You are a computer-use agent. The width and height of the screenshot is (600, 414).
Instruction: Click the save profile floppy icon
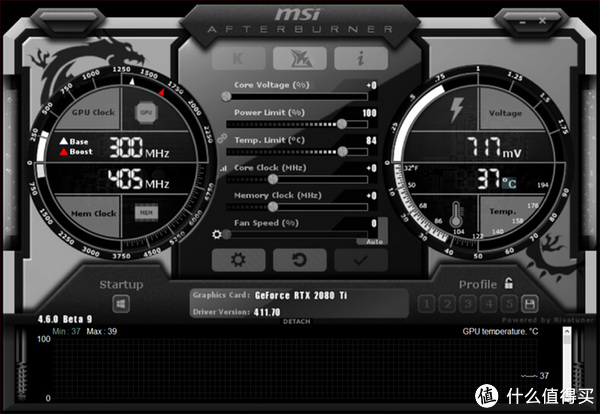tap(529, 304)
